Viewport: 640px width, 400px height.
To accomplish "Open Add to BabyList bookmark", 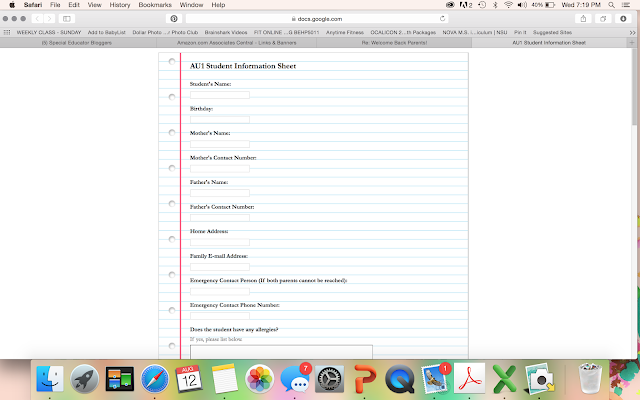I will (107, 32).
